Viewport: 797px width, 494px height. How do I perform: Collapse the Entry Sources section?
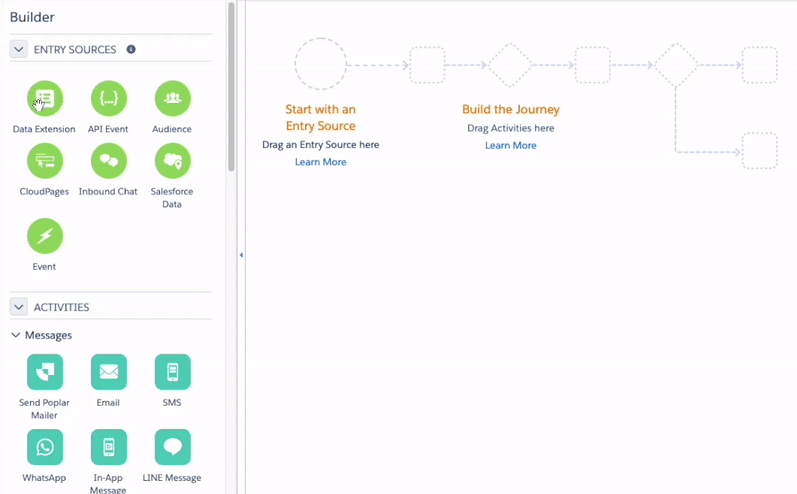pos(18,49)
